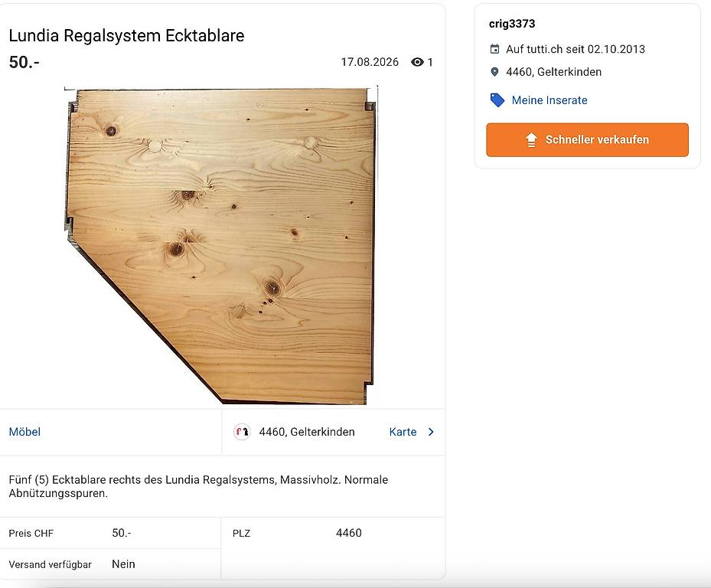This screenshot has height=588, width=711.
Task: Click the location pin icon in seller card
Action: [x=494, y=72]
